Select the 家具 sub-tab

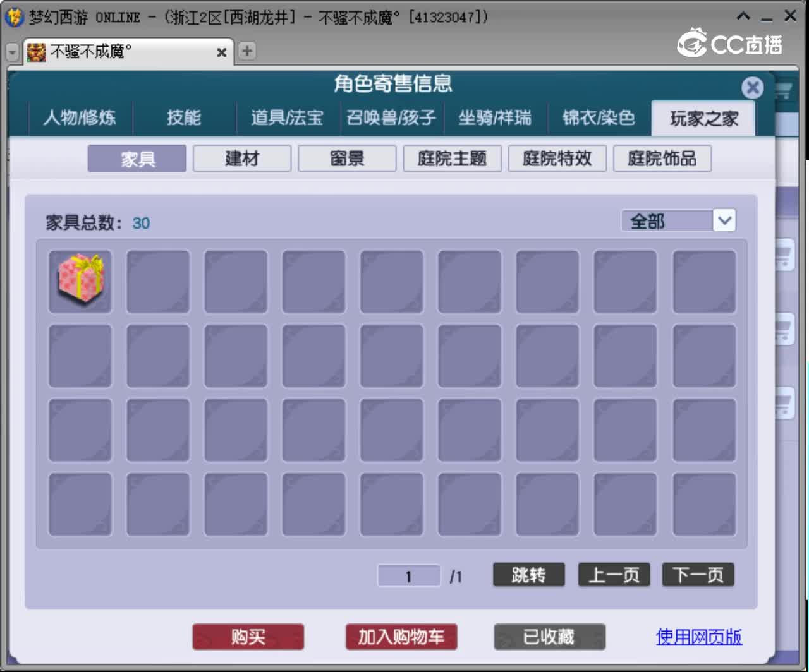tap(137, 159)
